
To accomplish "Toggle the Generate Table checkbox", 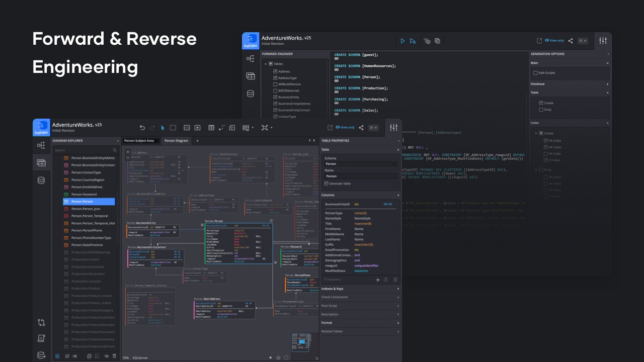I will click(x=326, y=184).
